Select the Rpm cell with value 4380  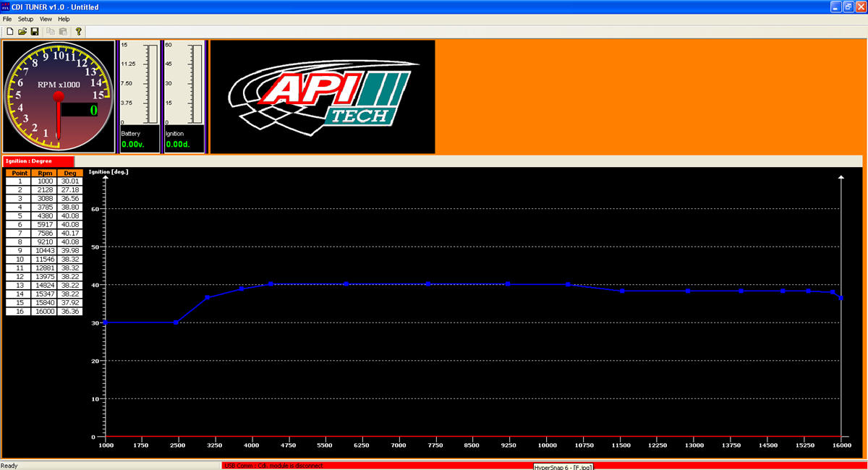[46, 215]
